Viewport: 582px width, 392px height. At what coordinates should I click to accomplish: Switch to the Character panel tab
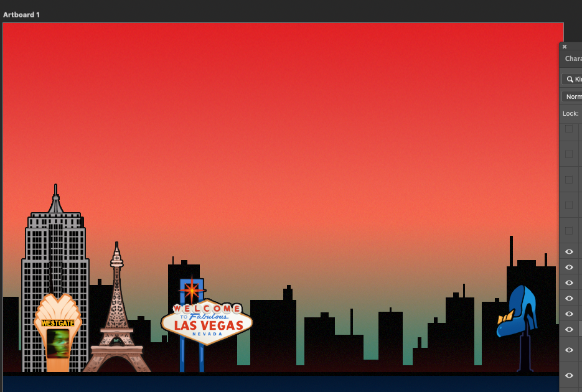573,58
